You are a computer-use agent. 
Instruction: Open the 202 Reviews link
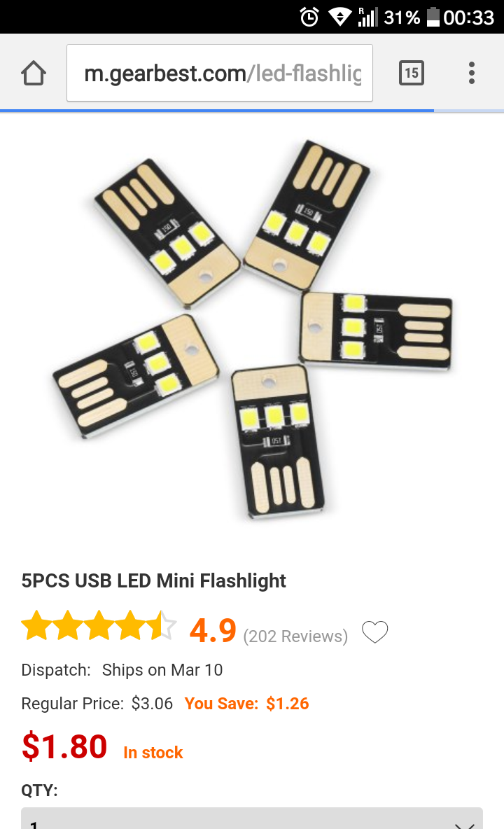(x=295, y=636)
